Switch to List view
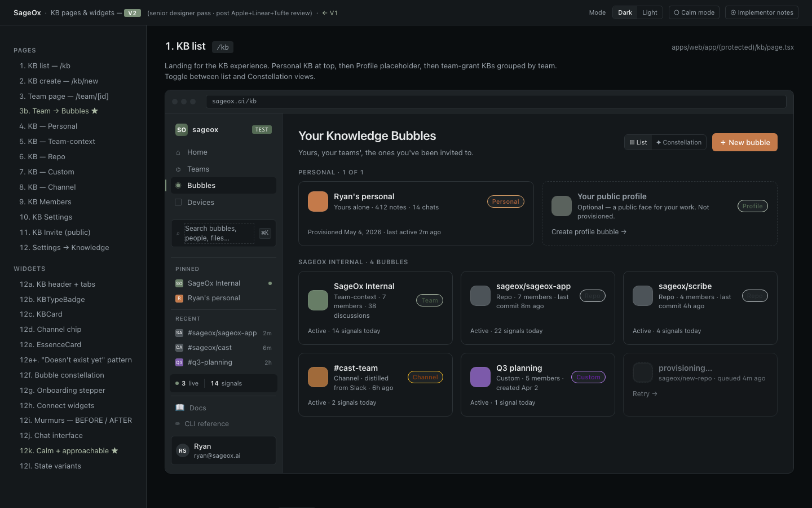The image size is (812, 508). [x=638, y=142]
